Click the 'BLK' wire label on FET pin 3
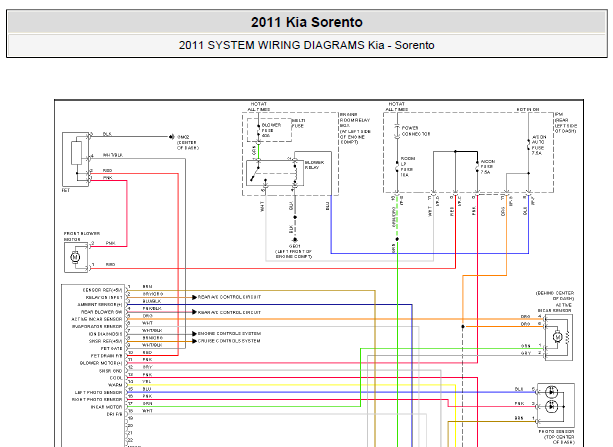Image resolution: width=613 pixels, height=447 pixels. click(x=107, y=134)
